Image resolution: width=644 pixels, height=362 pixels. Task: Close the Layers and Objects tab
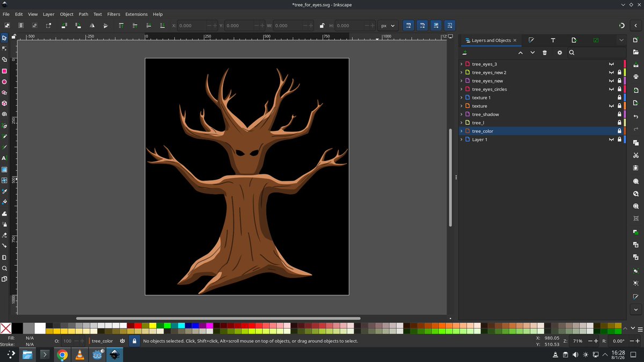pos(515,40)
